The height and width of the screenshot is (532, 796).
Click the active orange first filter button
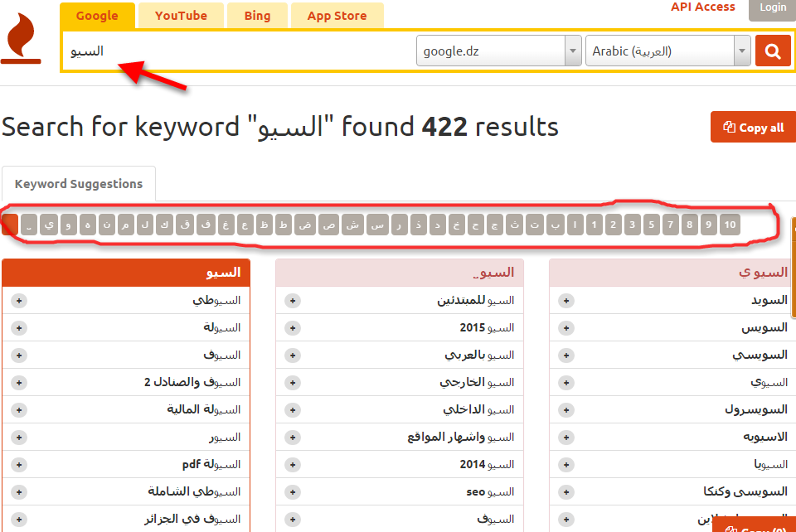[x=10, y=225]
